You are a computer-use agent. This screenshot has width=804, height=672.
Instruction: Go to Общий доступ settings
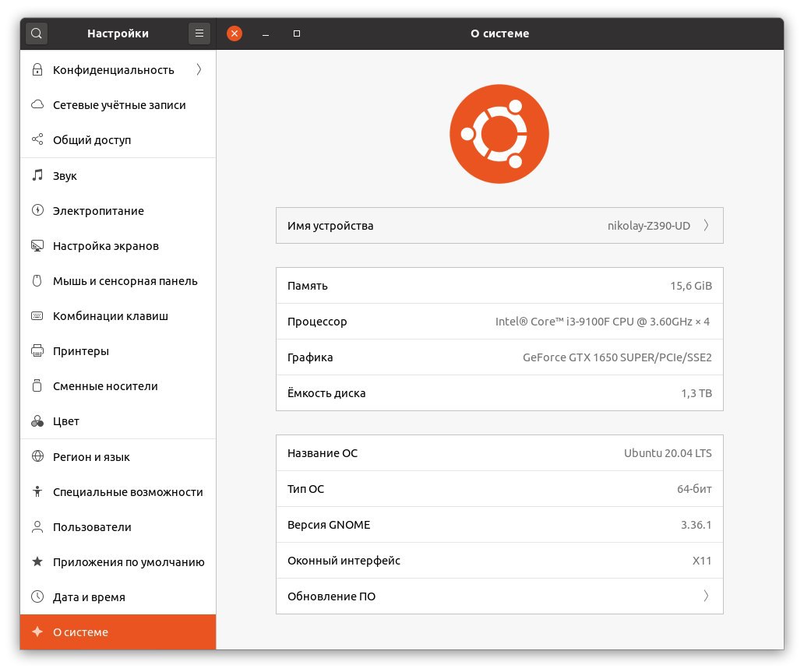(x=118, y=139)
